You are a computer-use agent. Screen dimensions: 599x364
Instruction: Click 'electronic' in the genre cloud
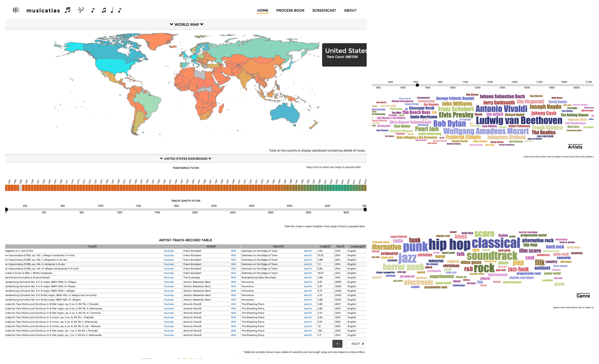[419, 282]
